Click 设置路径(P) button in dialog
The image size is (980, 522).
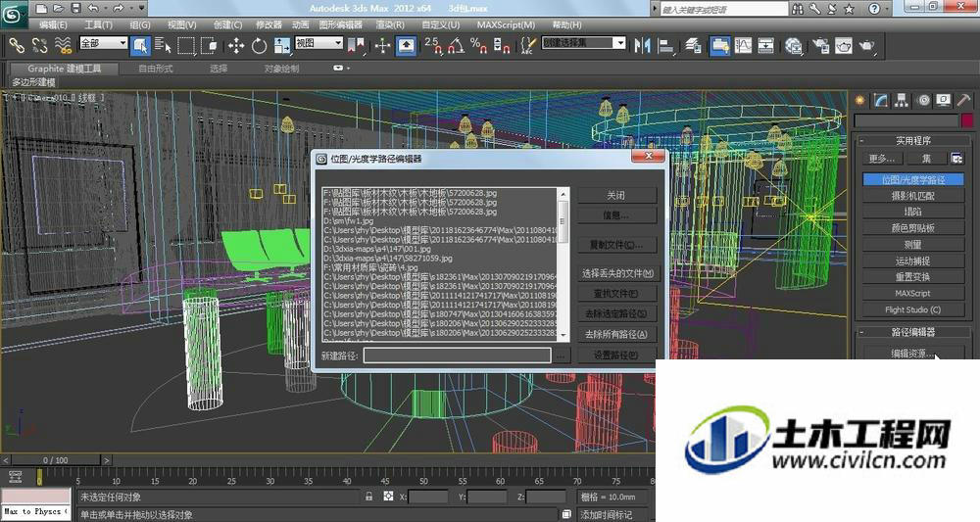[x=616, y=356]
